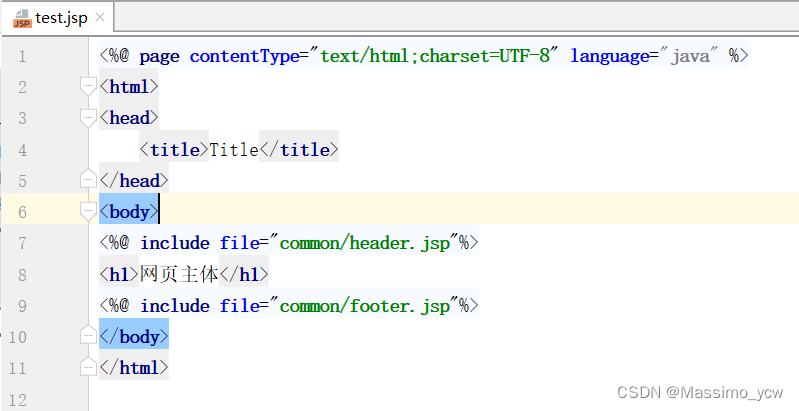Click line number 9 in the gutter
The image size is (799, 411).
click(22, 306)
